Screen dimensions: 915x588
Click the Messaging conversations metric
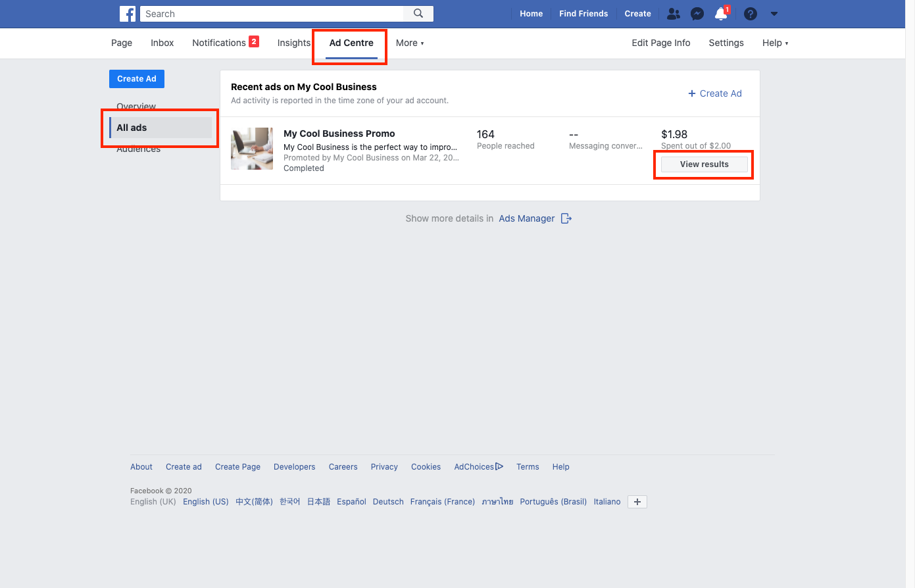(x=606, y=139)
